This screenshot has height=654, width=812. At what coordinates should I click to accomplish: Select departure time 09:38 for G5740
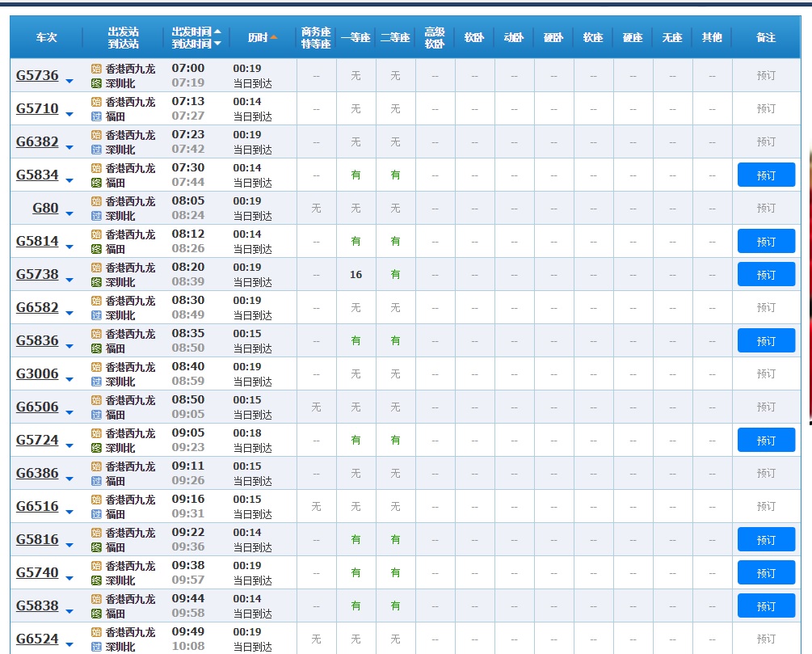click(x=188, y=565)
